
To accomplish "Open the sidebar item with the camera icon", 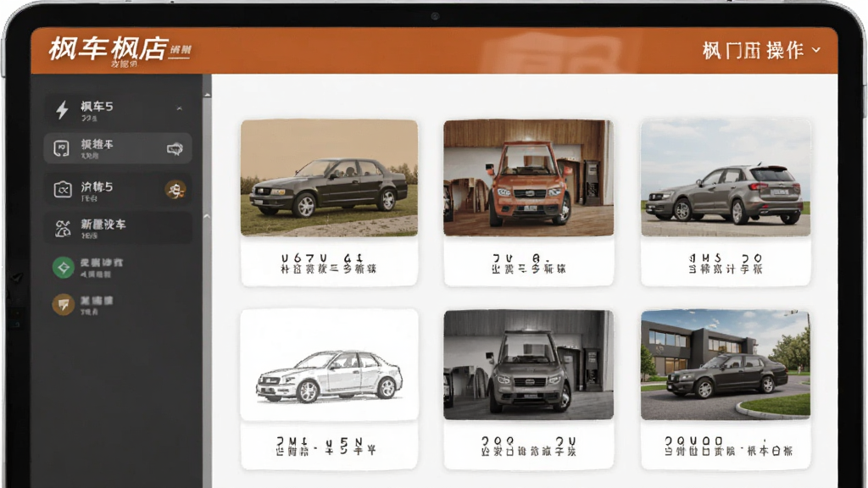I will tap(117, 190).
